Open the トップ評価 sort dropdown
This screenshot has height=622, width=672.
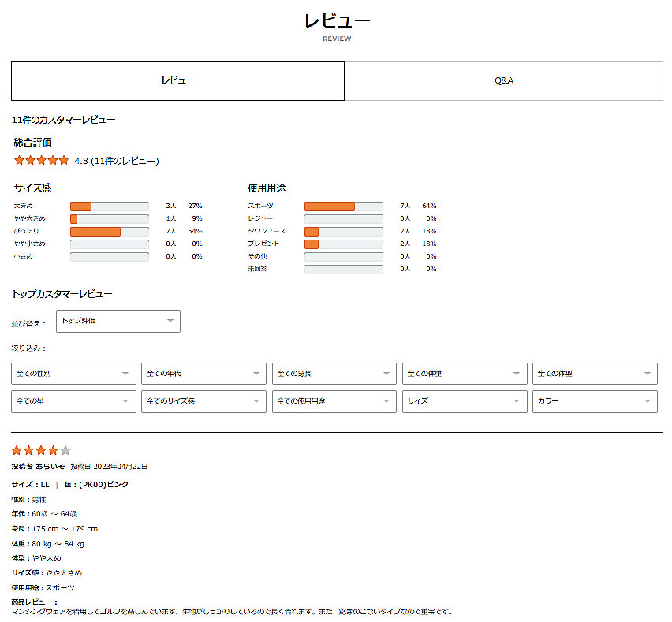coord(118,321)
